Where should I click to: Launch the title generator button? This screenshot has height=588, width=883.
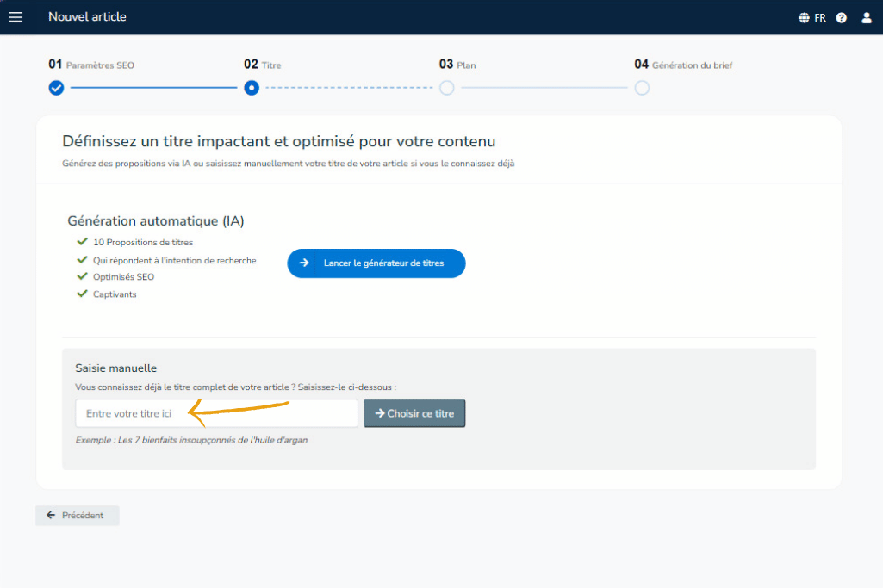376,263
